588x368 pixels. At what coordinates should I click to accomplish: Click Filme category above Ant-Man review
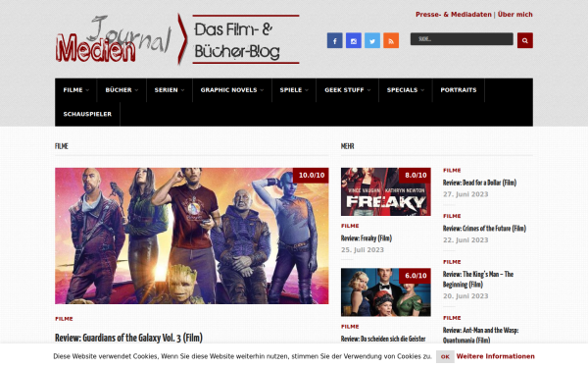point(452,318)
